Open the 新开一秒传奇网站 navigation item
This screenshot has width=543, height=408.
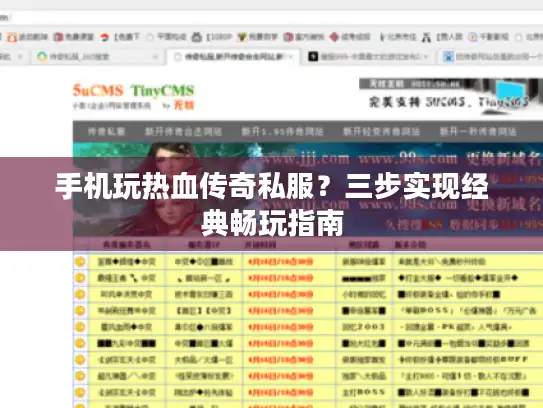click(478, 132)
